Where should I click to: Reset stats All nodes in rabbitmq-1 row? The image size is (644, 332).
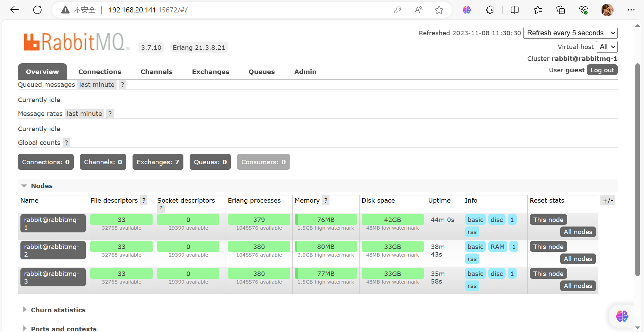pos(578,232)
